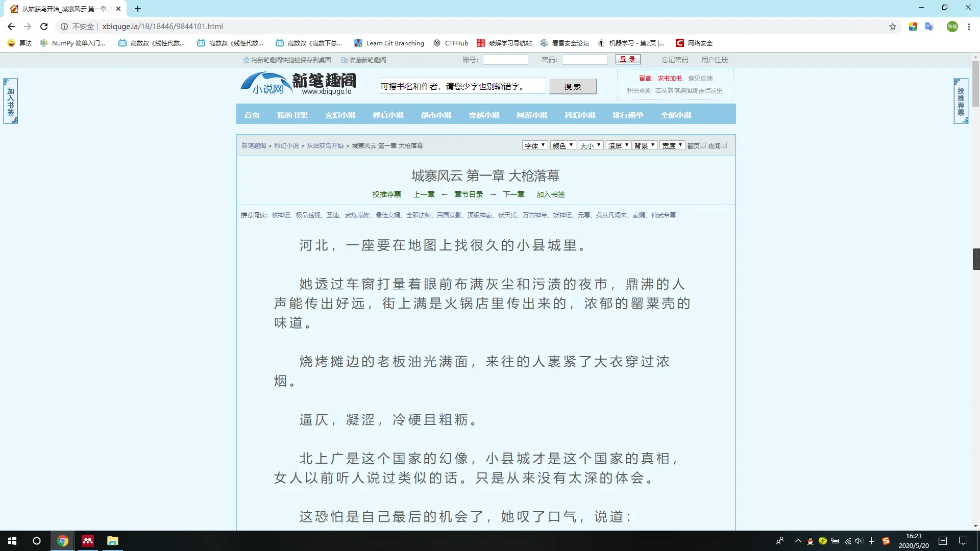980x551 pixels.
Task: Open the 滚屏 scrolling dropdown
Action: coord(619,145)
